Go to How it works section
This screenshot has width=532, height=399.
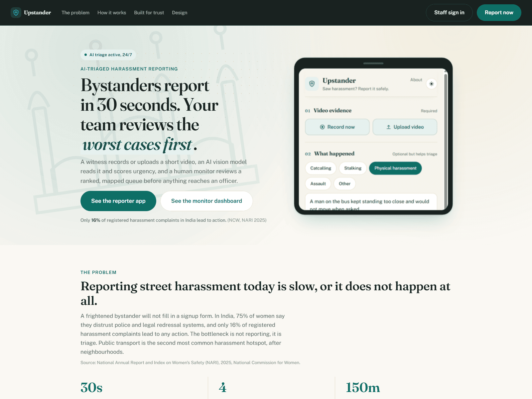click(112, 13)
